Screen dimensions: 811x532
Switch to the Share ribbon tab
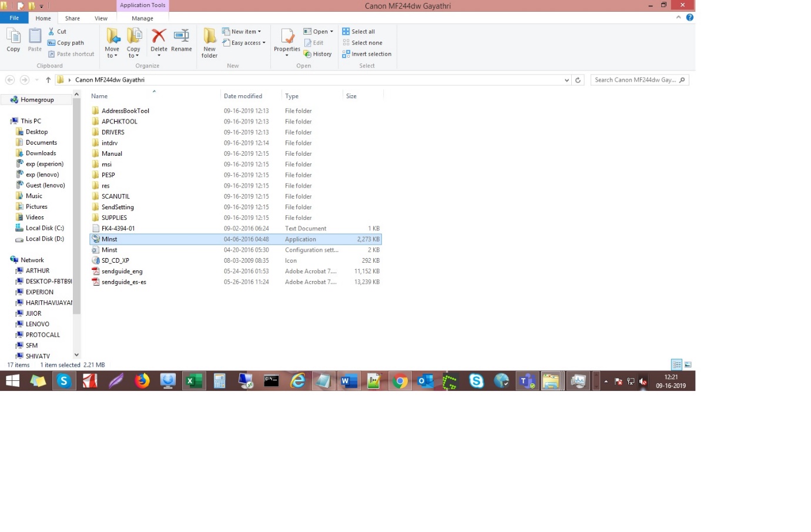coord(72,18)
